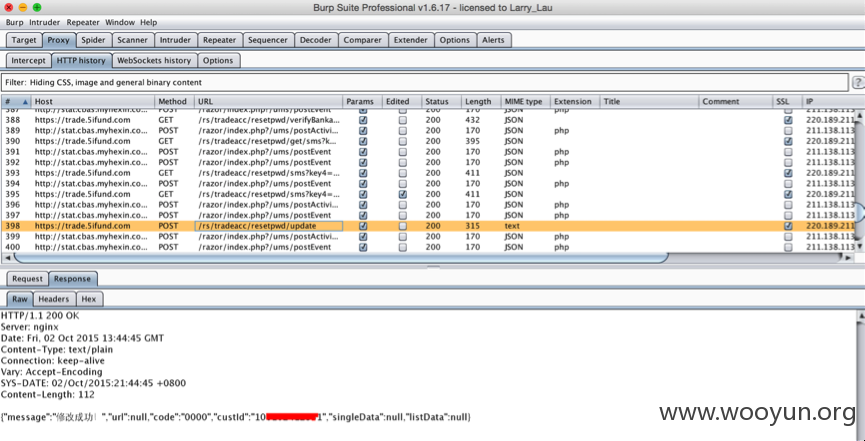Sort by the Method column header
This screenshot has height=441, width=865.
(174, 102)
